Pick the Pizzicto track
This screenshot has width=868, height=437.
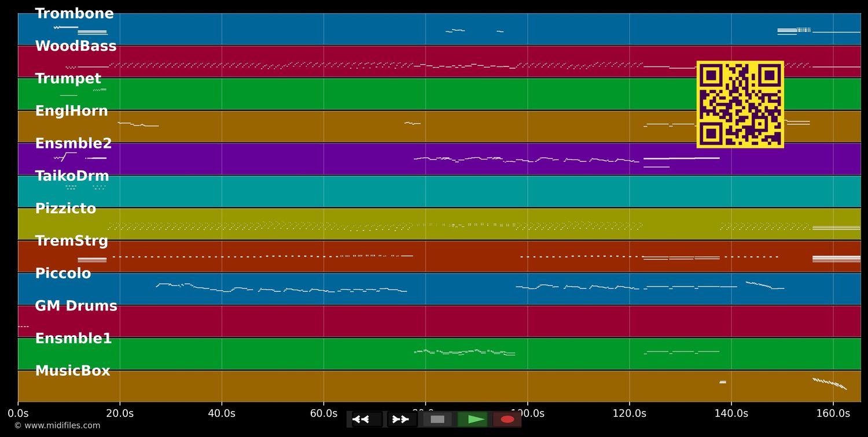pyautogui.click(x=65, y=209)
